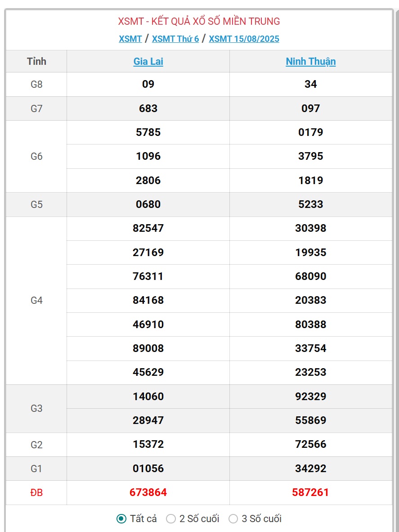Select the 2 Số cuối radio option
The height and width of the screenshot is (532, 399).
point(171,519)
